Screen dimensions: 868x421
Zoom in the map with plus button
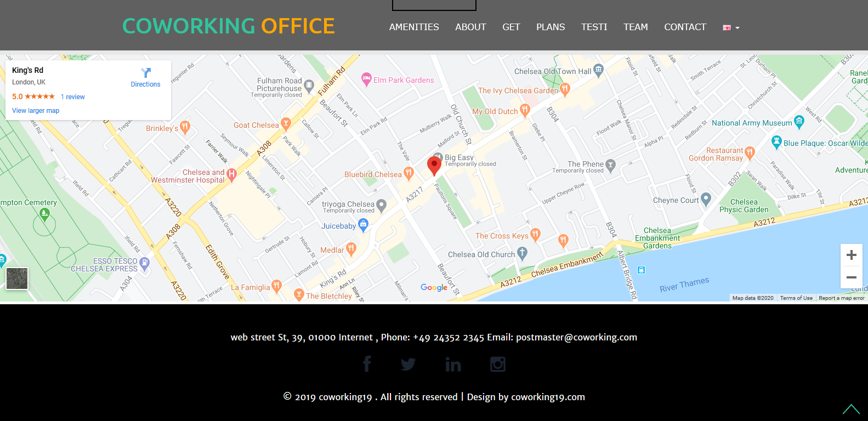tap(852, 255)
